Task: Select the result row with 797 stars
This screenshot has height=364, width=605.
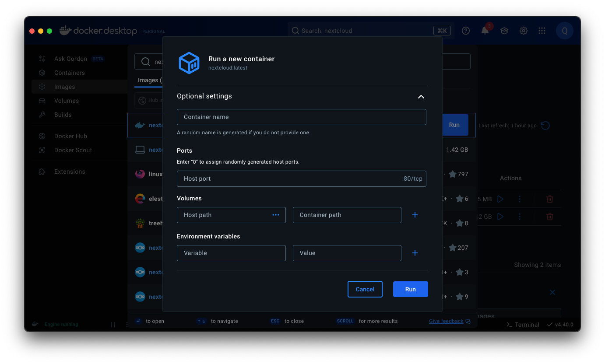Action: click(302, 174)
